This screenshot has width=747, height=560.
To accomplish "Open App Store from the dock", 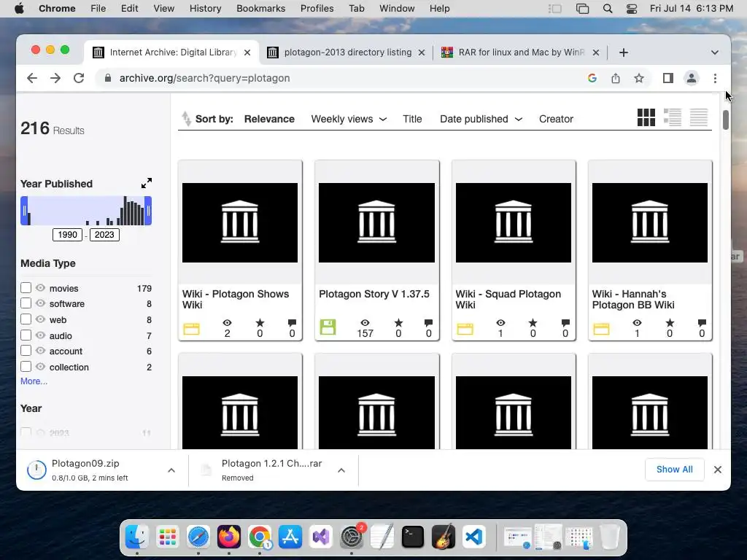I will click(290, 537).
